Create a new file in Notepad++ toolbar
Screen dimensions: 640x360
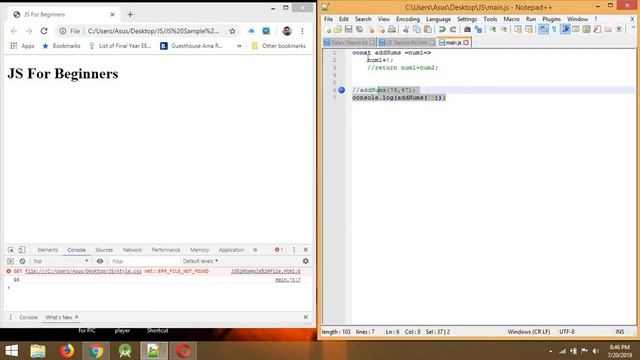[328, 29]
